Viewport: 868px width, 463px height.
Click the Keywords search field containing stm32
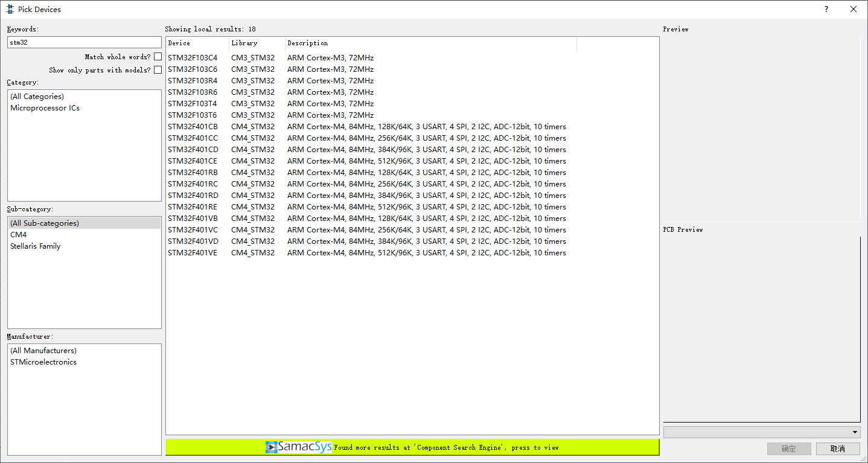click(x=85, y=42)
